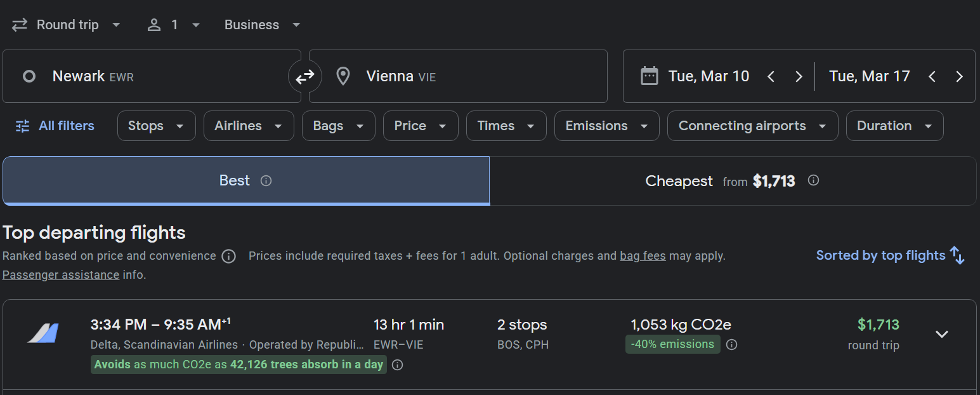Viewport: 980px width, 395px height.
Task: Expand the Stops filter dropdown
Action: click(x=156, y=126)
